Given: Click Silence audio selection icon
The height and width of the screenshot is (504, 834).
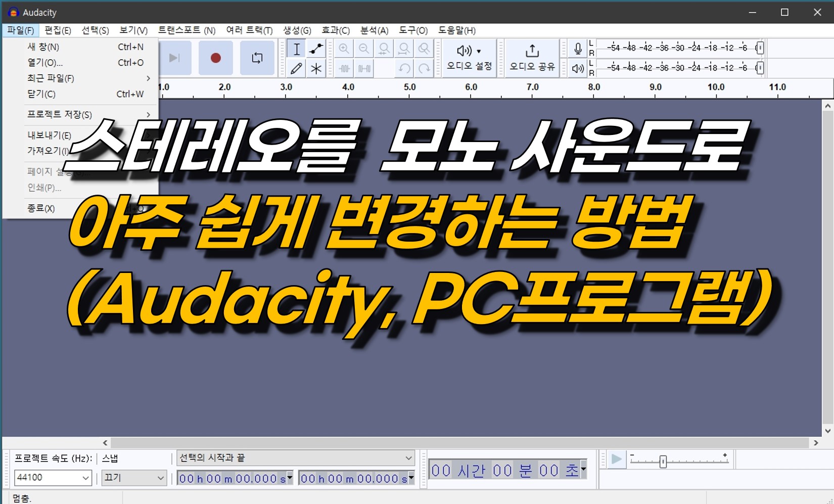Looking at the screenshot, I should [364, 68].
